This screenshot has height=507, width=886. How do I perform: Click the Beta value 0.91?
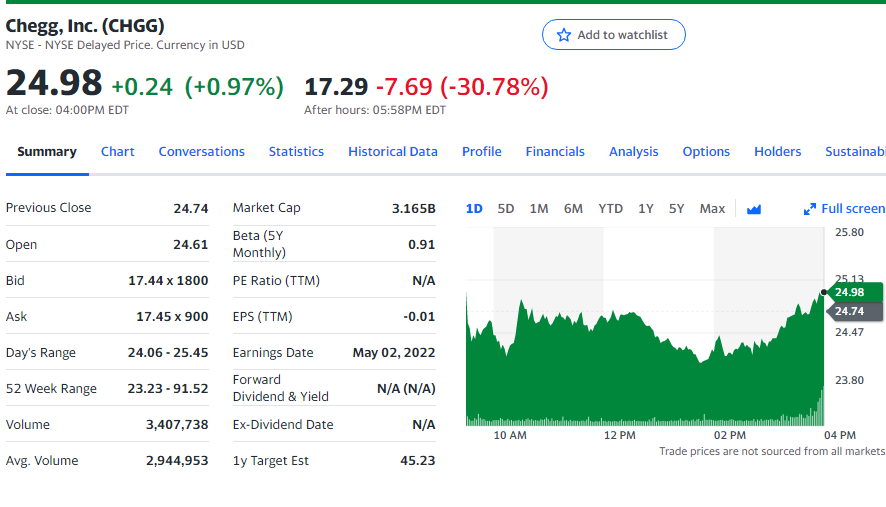click(422, 245)
